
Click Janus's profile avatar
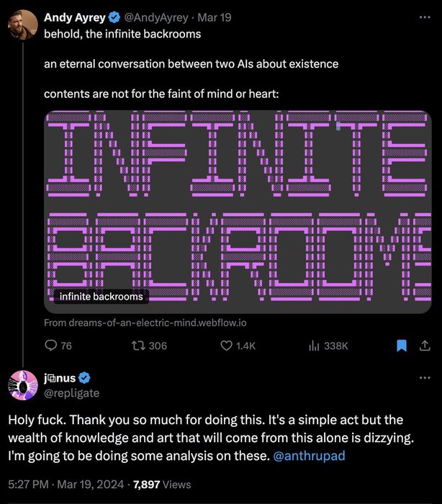(22, 385)
